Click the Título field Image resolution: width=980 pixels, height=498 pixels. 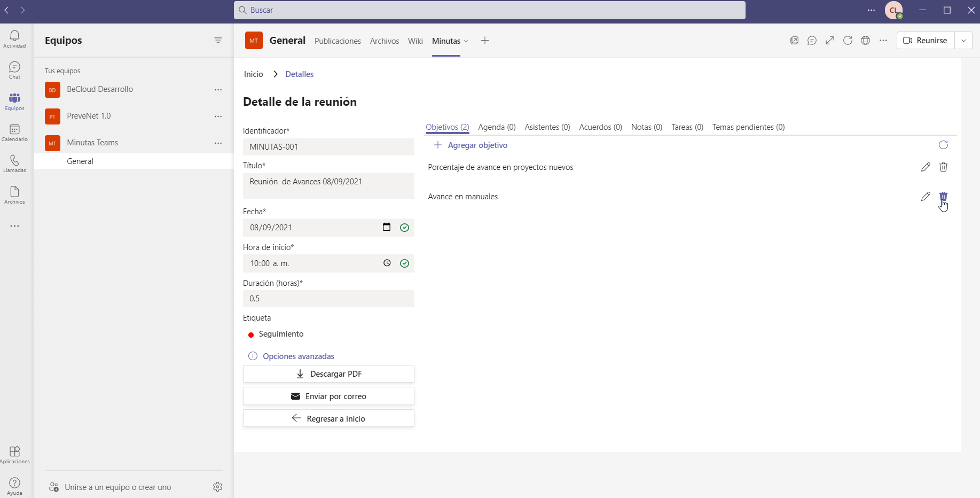tap(328, 186)
